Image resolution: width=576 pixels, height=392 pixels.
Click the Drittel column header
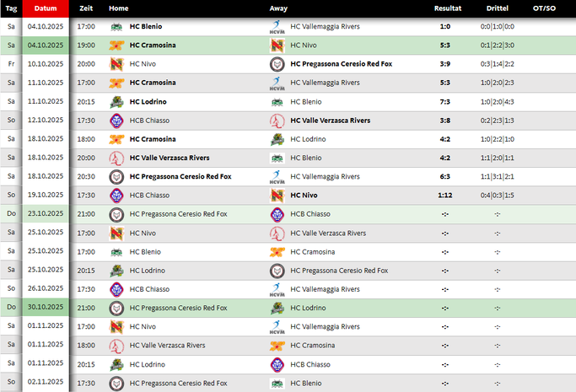497,8
